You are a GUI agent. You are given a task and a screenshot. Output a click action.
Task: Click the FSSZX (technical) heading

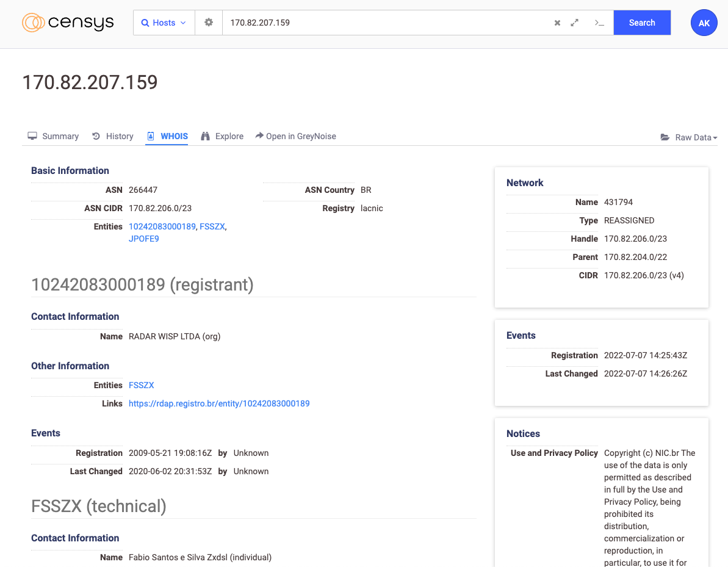click(x=99, y=506)
